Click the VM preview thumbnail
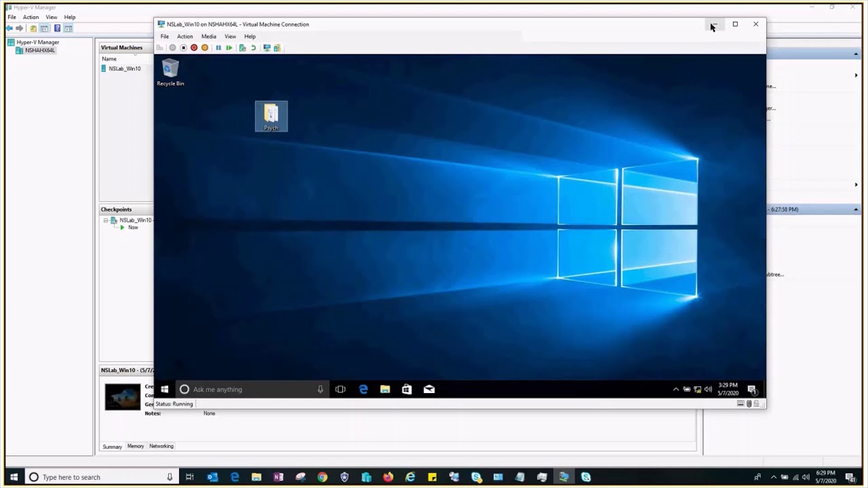 pyautogui.click(x=123, y=397)
